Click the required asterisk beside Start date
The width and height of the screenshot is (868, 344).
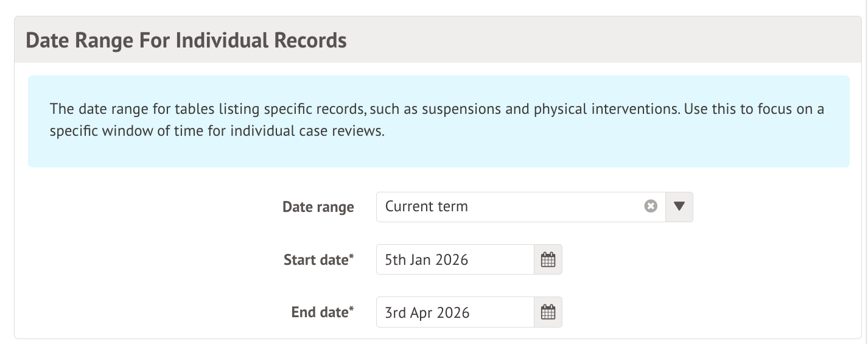tap(351, 256)
